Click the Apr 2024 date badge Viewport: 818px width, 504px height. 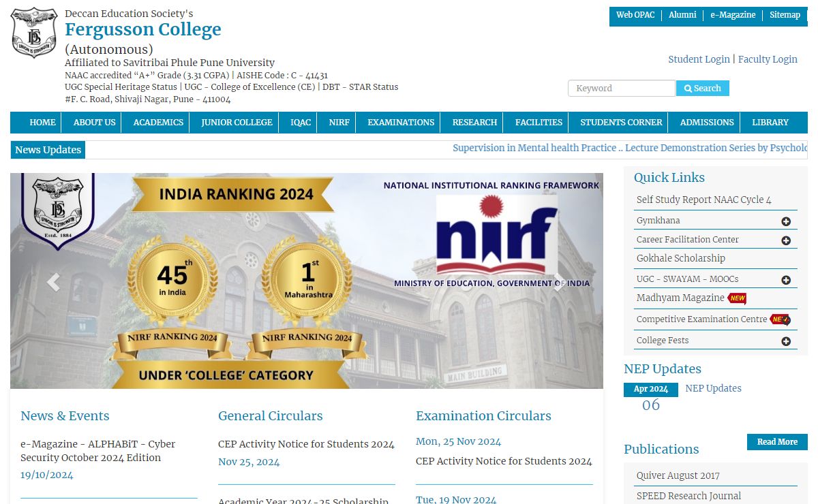(x=651, y=390)
